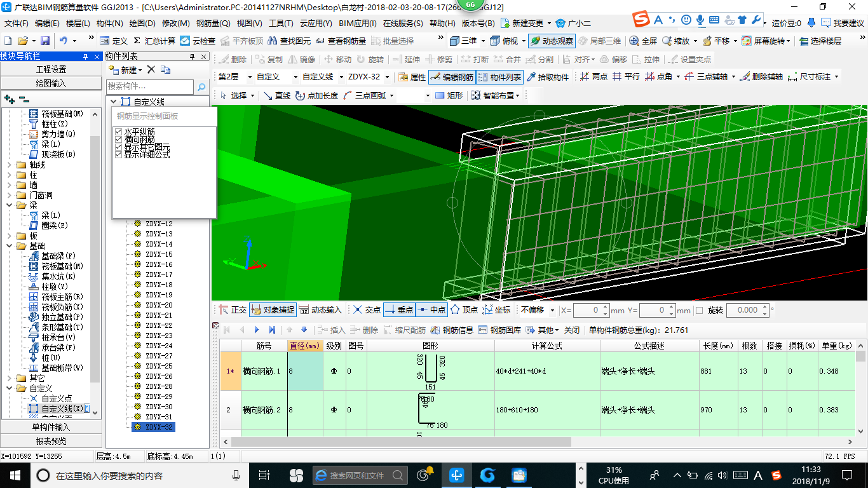
Task: Open the 构件(N) menu
Action: coord(110,23)
